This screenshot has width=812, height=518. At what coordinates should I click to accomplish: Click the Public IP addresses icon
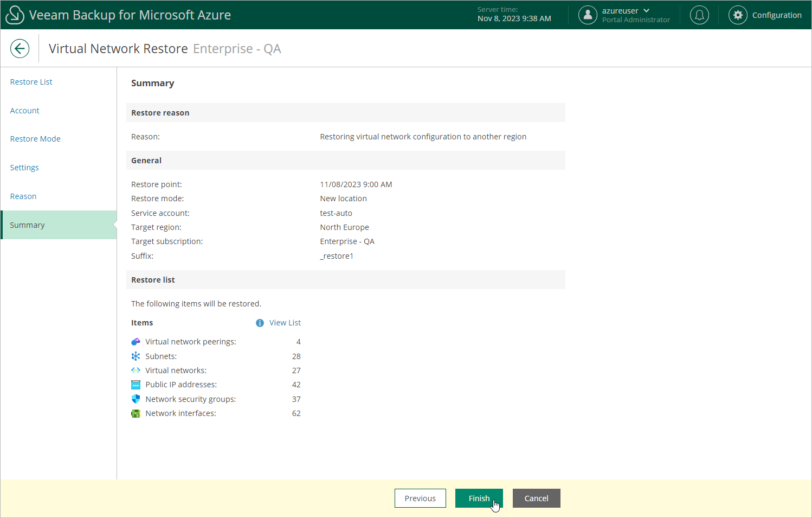(136, 385)
